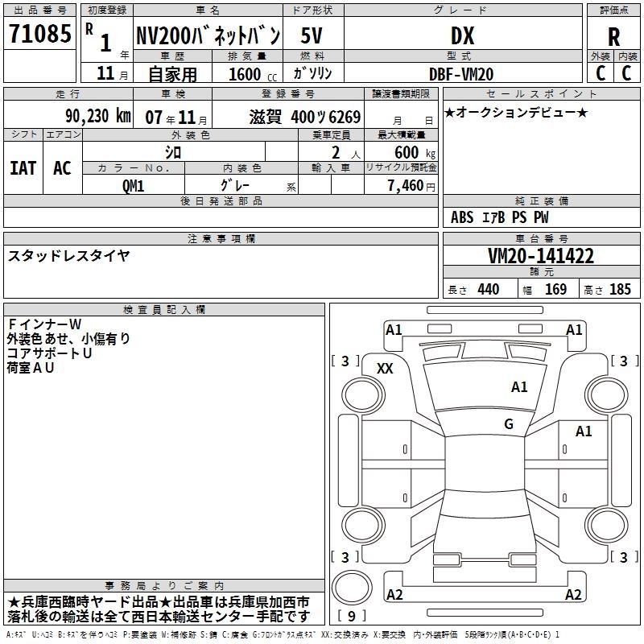644x644 pixels.
Task: Click the air conditioner value AC
Action: (63, 168)
